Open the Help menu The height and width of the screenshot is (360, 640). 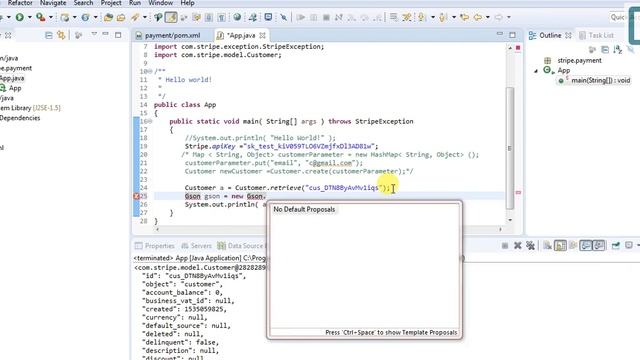point(187,3)
